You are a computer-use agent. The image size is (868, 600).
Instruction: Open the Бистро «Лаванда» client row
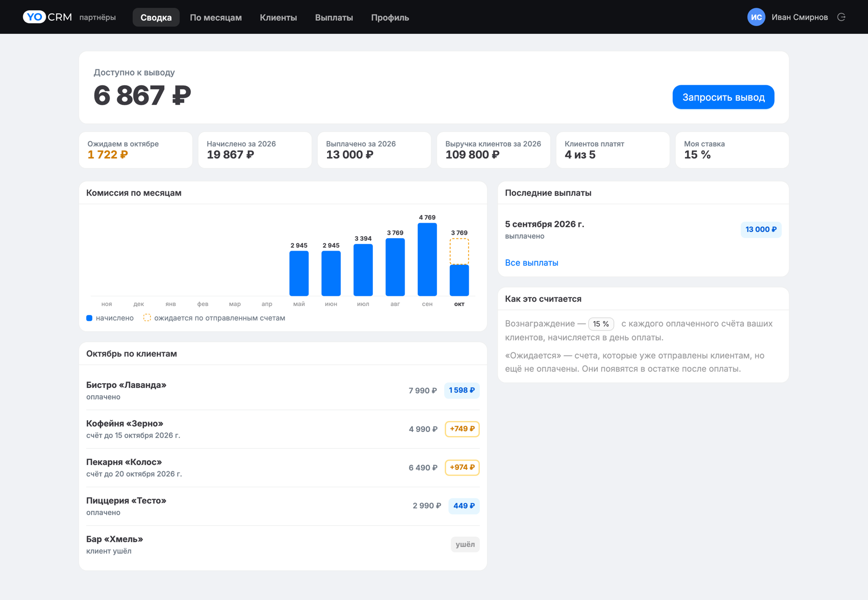coord(283,390)
